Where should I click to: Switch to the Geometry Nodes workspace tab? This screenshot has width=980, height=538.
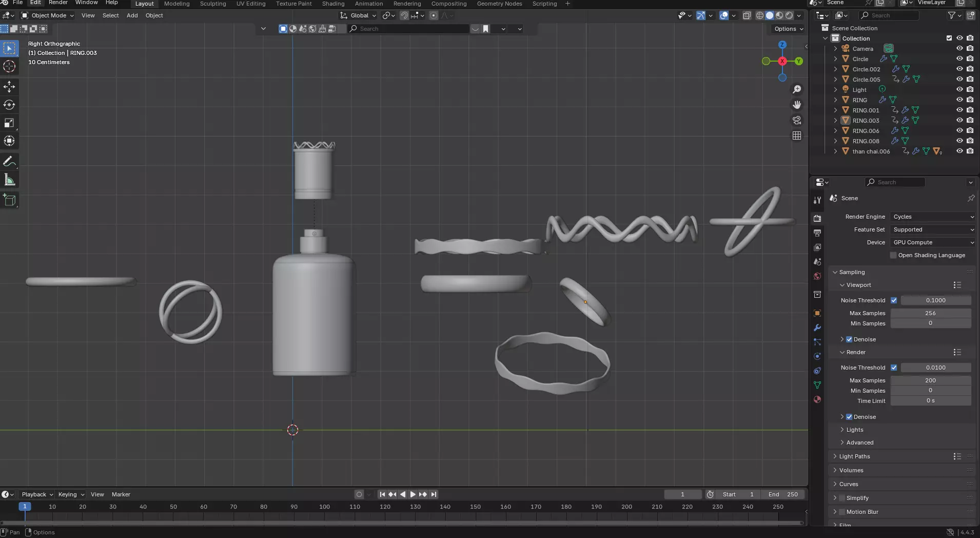pos(499,4)
